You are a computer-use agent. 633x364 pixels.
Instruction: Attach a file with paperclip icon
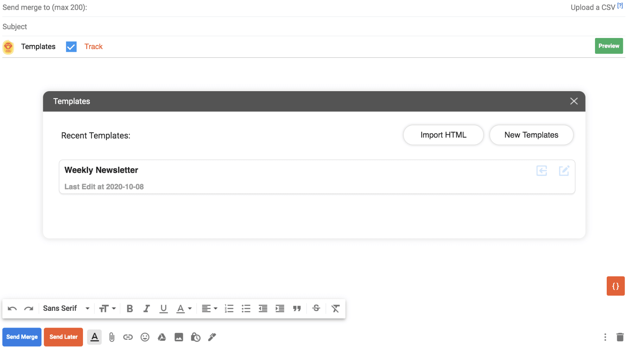point(111,337)
